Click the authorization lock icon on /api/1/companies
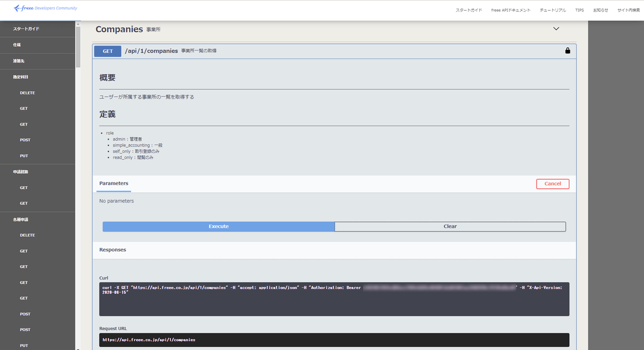The height and width of the screenshot is (350, 644). [568, 51]
